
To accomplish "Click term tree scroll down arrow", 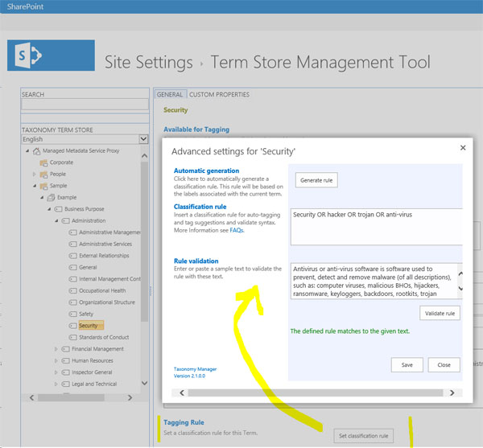I will [x=144, y=383].
